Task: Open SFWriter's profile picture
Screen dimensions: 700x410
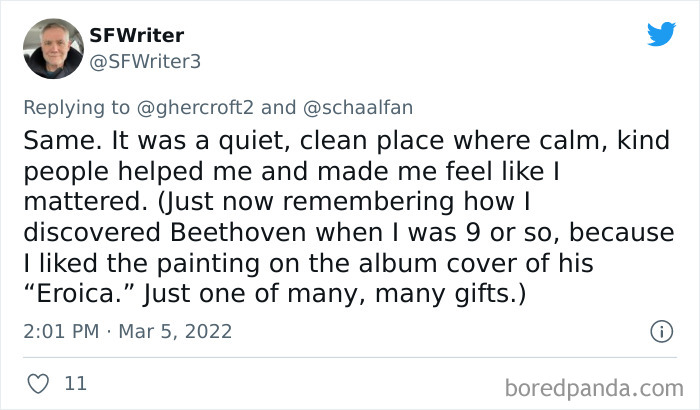Action: [55, 49]
